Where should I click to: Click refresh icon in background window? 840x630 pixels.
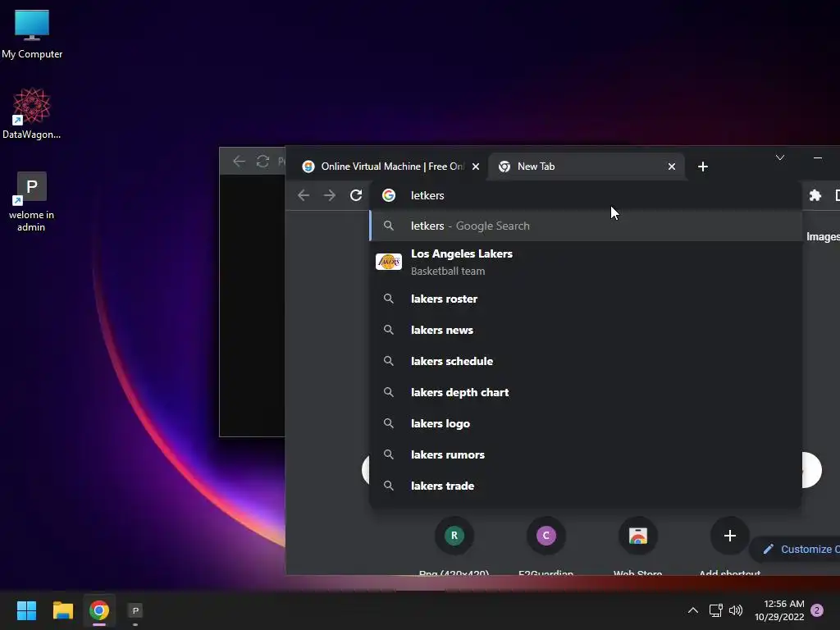262,162
